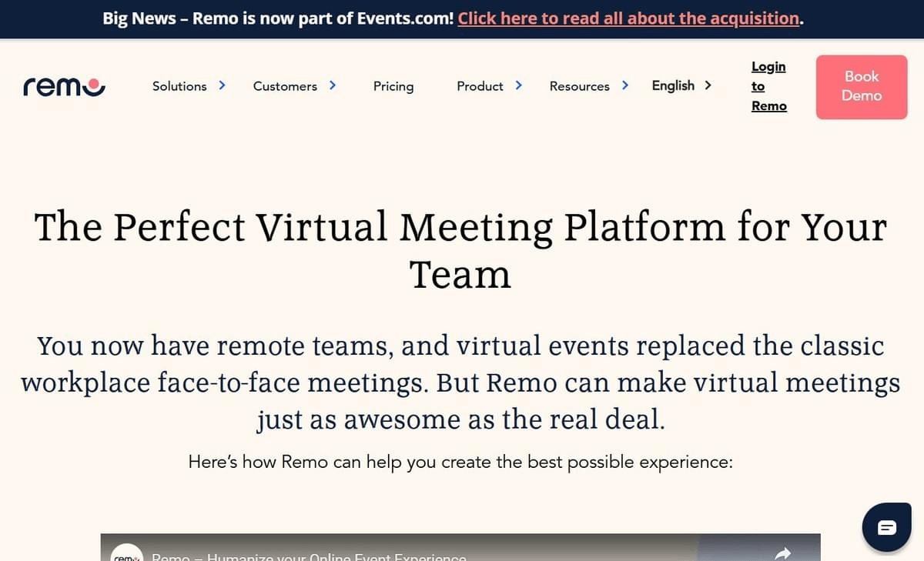Click the Book Demo button

(862, 86)
